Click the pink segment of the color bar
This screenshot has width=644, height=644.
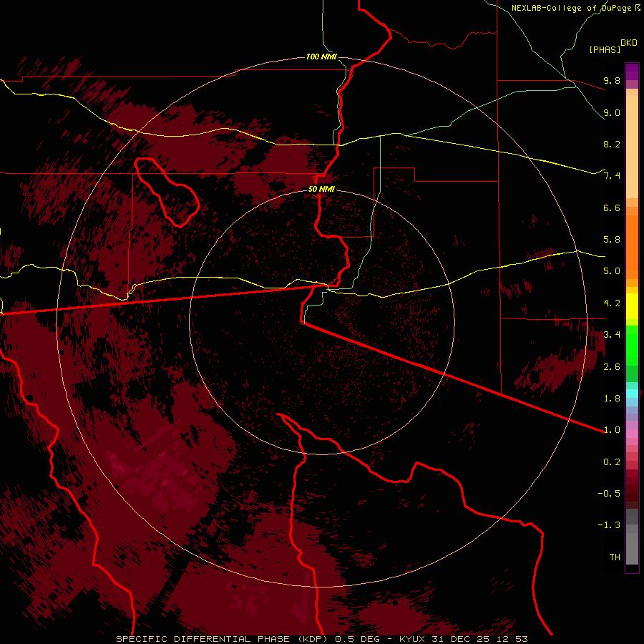(x=632, y=434)
